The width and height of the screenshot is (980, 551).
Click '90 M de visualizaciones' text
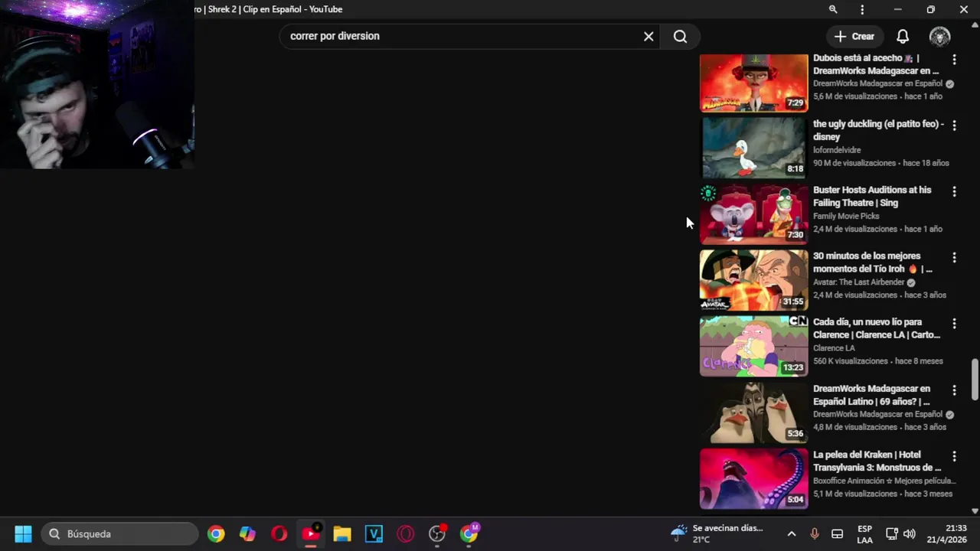click(854, 163)
